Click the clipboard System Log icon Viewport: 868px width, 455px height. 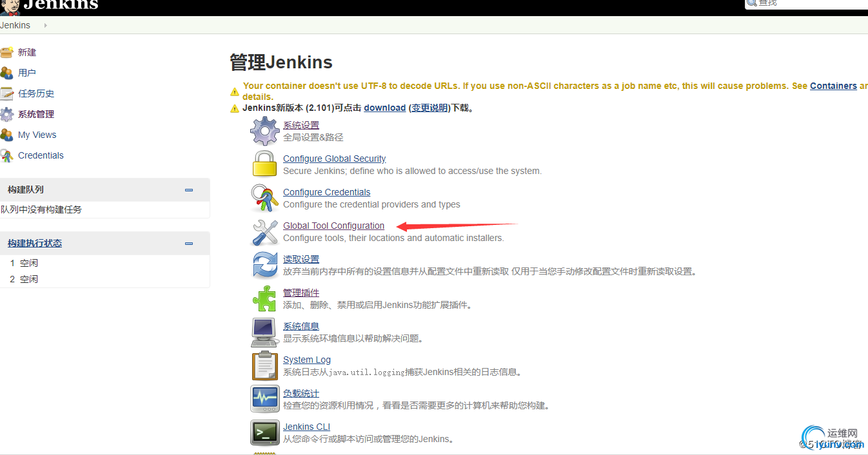coord(264,366)
